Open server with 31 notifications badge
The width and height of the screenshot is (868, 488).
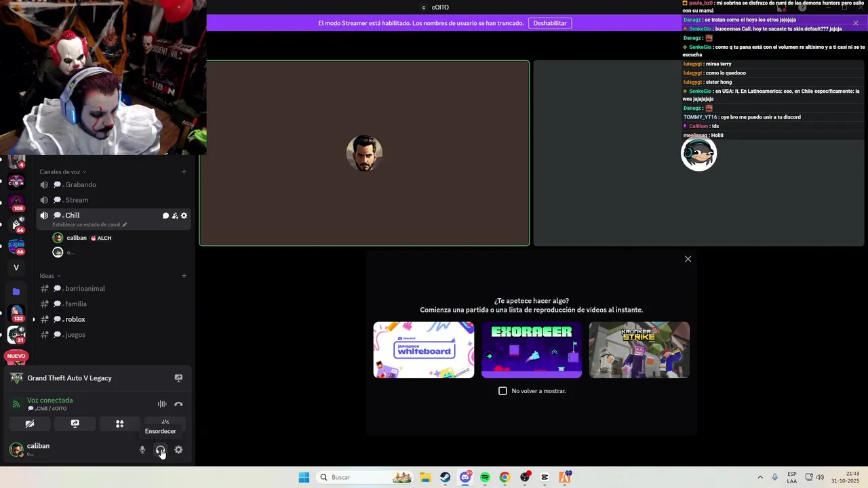pos(16,335)
